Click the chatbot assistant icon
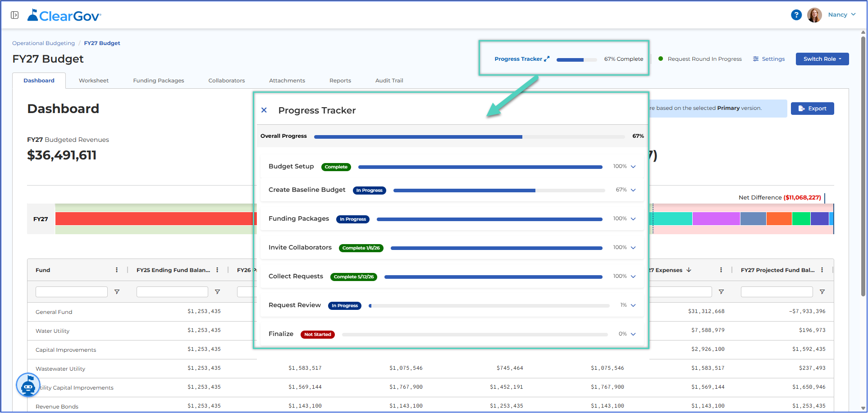The image size is (868, 413). [x=28, y=386]
